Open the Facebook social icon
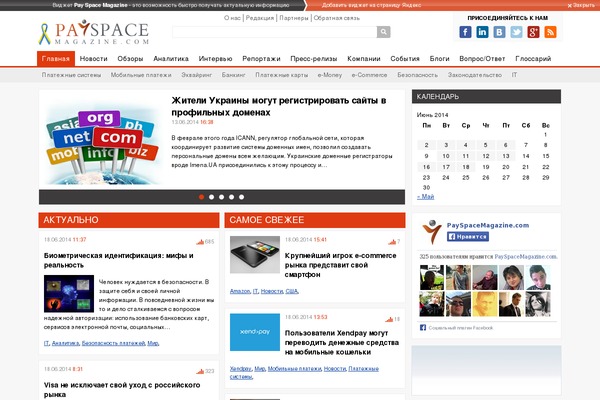Viewport: 600px width, 400px height. click(465, 32)
